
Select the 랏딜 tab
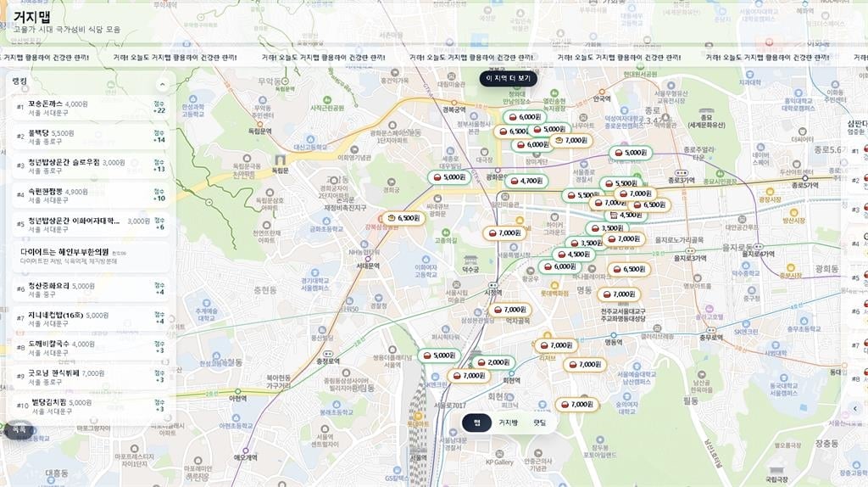click(x=539, y=423)
